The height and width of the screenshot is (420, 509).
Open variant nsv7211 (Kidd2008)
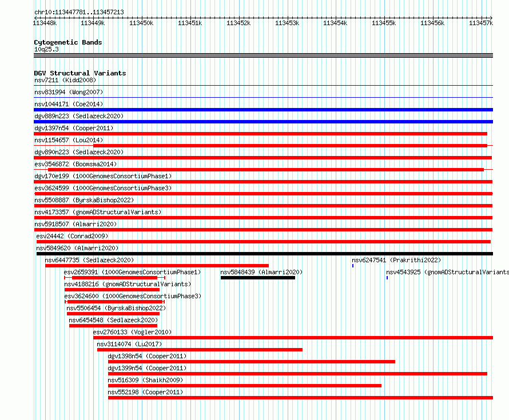point(65,80)
